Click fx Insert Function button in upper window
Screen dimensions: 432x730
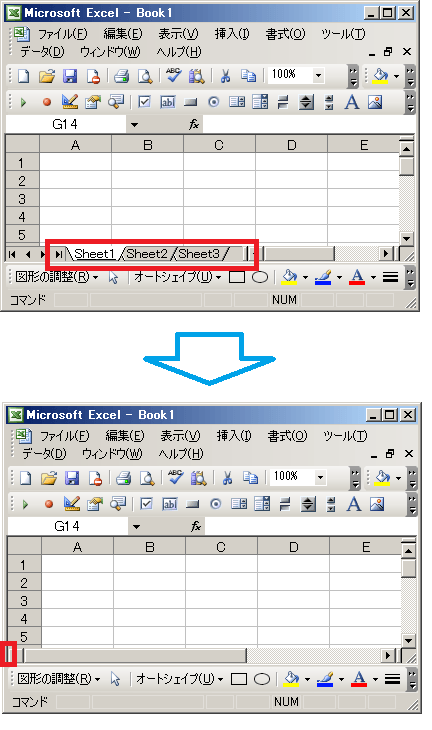194,124
